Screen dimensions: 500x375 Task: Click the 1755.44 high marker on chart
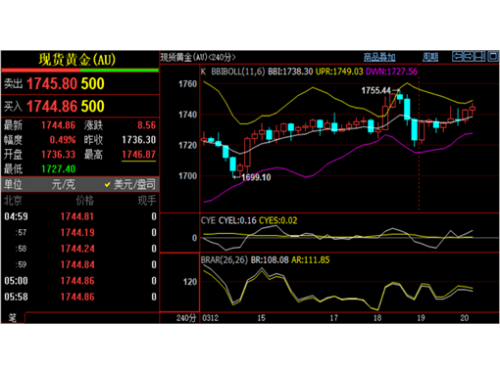(376, 90)
